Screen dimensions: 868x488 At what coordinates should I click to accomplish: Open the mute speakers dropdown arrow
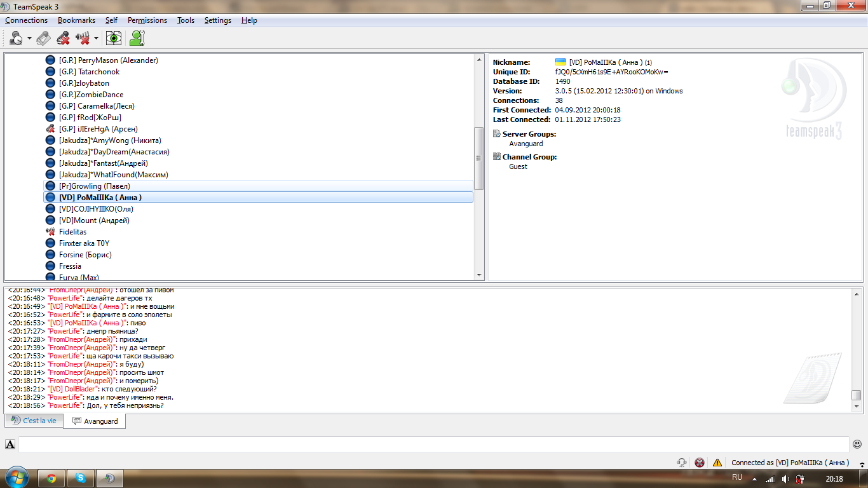tap(96, 39)
